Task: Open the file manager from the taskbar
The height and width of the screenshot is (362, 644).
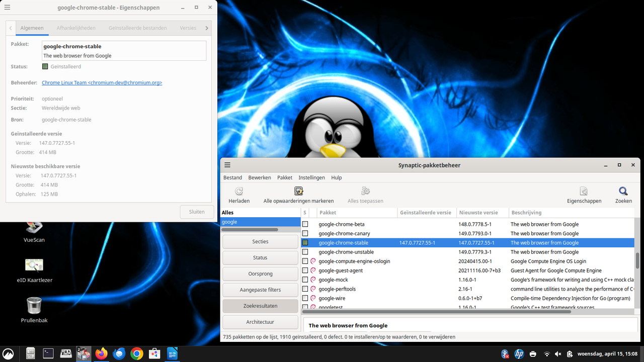Action: point(31,354)
